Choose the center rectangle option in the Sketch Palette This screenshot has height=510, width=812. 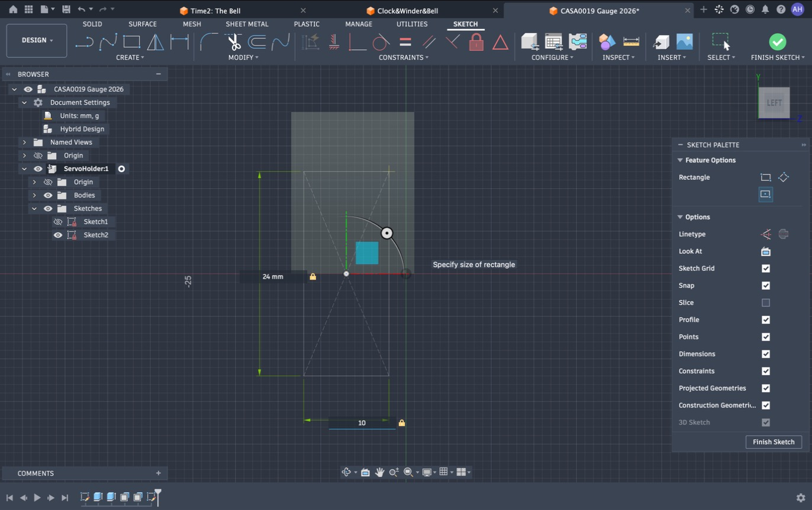[765, 194]
